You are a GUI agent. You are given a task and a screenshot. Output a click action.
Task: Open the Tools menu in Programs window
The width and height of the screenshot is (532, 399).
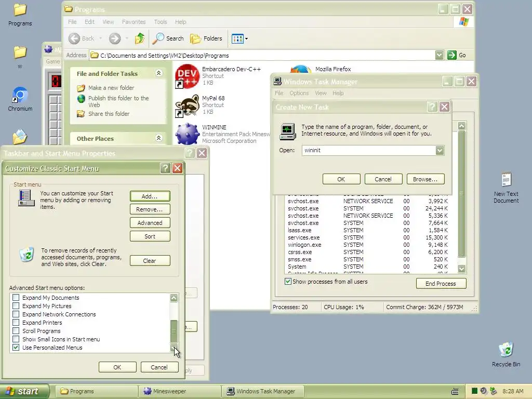(160, 22)
